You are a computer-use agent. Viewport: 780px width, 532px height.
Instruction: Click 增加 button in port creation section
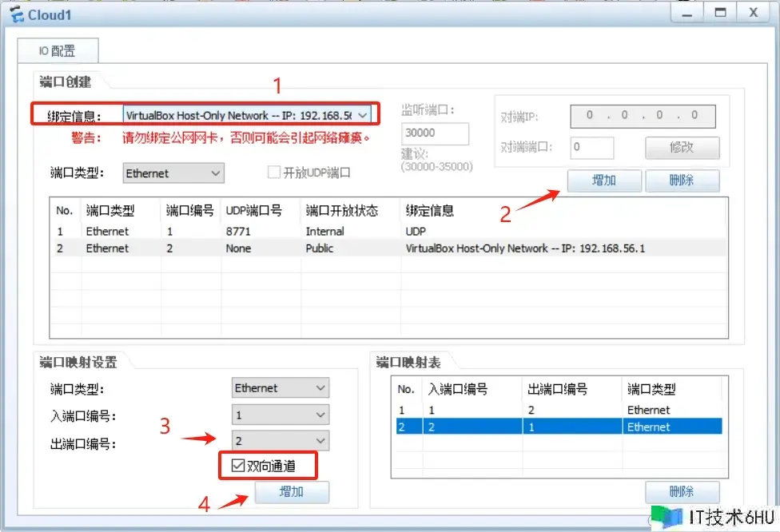pyautogui.click(x=603, y=181)
